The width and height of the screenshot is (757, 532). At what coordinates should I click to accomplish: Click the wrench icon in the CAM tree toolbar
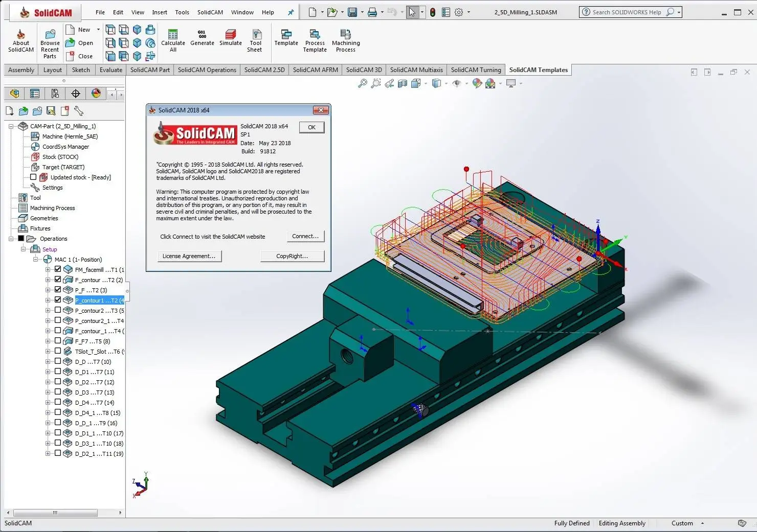point(78,110)
